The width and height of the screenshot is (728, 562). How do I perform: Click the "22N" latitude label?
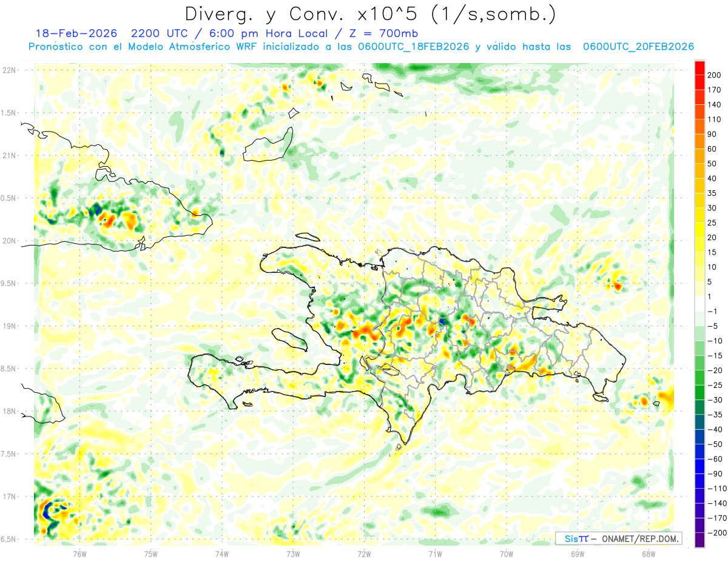[10, 70]
